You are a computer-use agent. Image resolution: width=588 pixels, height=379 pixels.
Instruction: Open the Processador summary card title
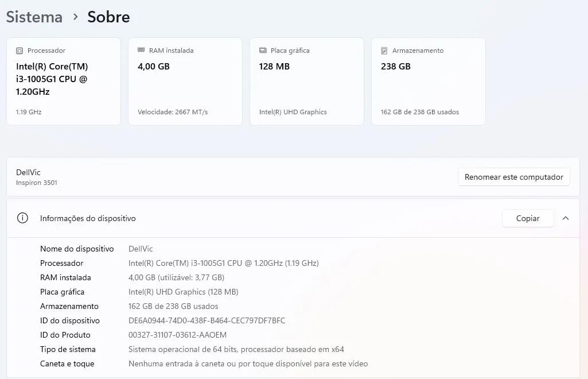click(46, 51)
